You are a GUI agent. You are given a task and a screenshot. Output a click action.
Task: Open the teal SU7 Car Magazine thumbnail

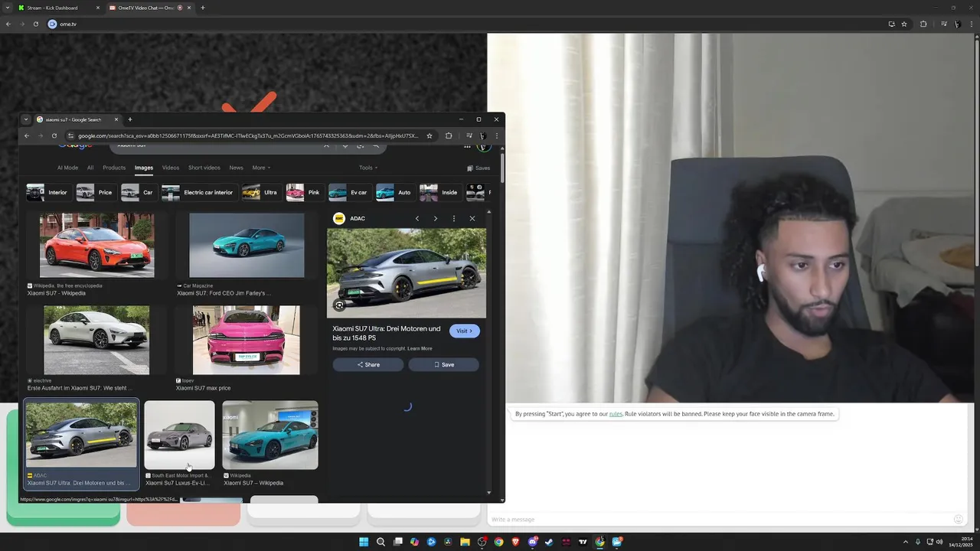(x=247, y=245)
